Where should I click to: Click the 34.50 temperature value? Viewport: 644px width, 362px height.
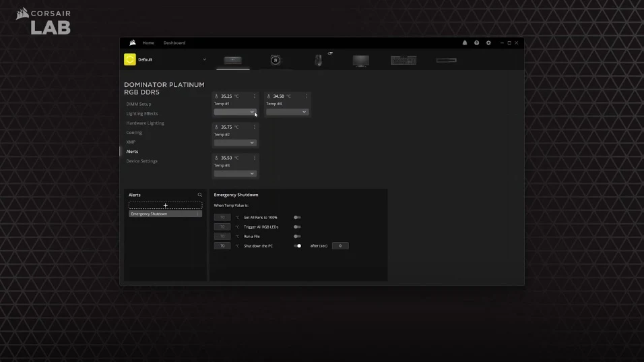278,96
